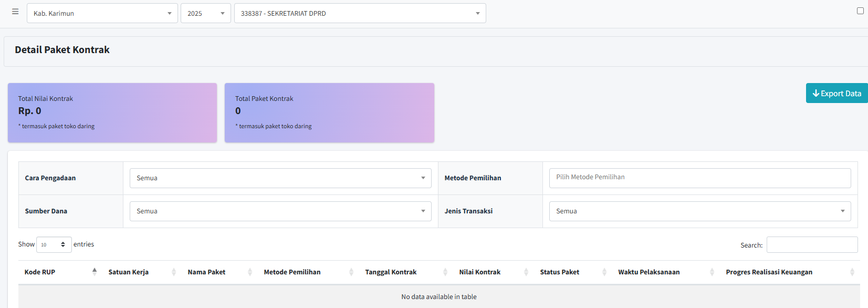Open the 2025 year dropdown
Screen dimensions: 868x308
(205, 13)
